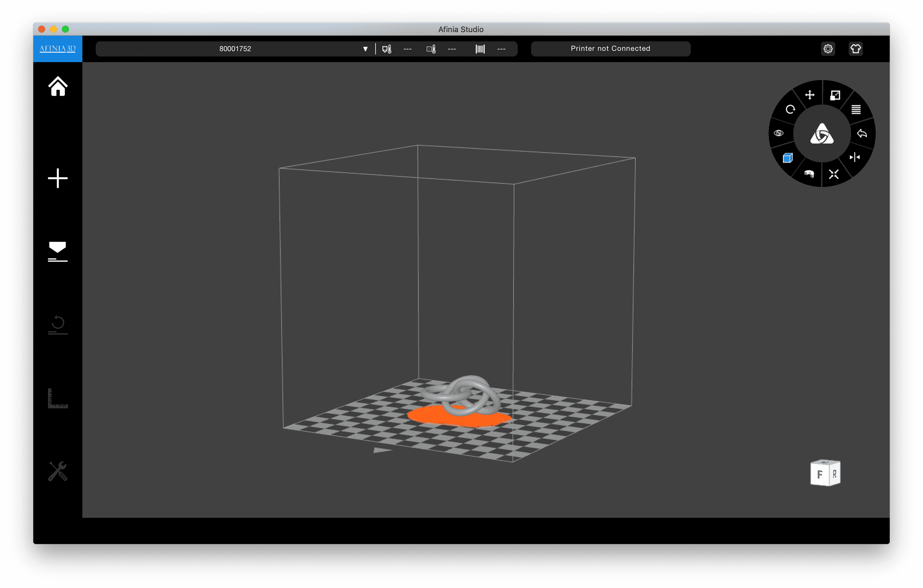
Task: Open the Print icon in the sidebar
Action: click(x=58, y=251)
